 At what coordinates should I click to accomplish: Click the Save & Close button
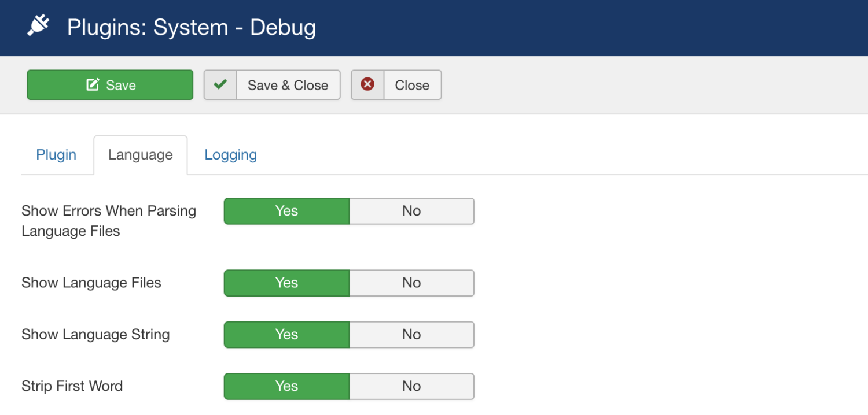click(288, 85)
